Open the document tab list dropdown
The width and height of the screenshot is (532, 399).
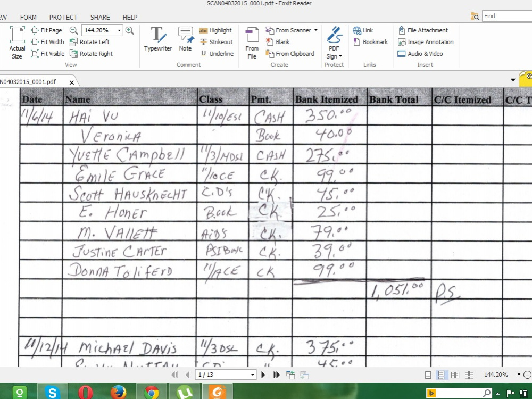click(x=513, y=80)
